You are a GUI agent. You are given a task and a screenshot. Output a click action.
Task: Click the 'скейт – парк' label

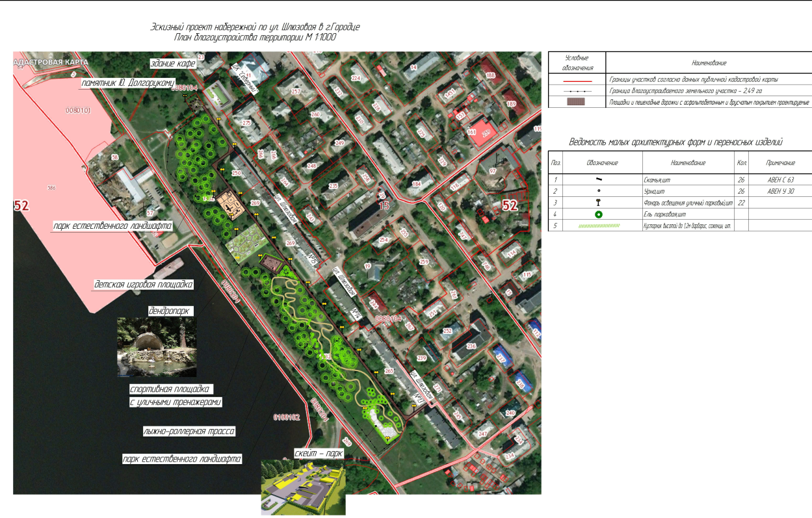coord(317,454)
